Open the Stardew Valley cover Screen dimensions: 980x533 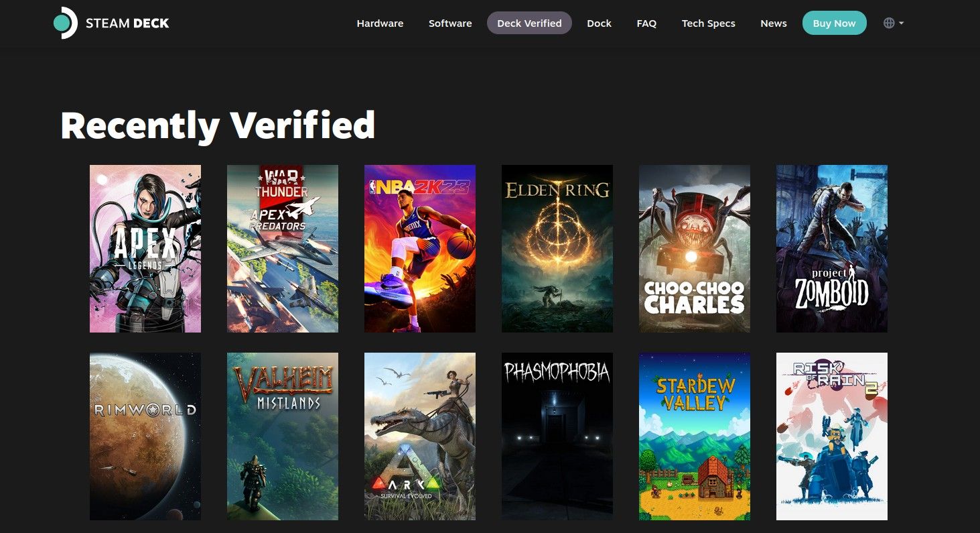[695, 436]
